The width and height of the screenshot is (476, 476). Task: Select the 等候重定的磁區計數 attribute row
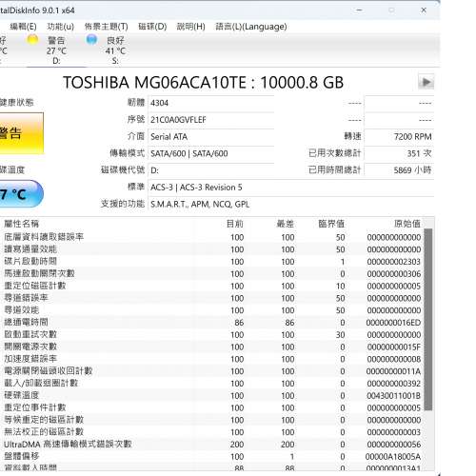(212, 420)
